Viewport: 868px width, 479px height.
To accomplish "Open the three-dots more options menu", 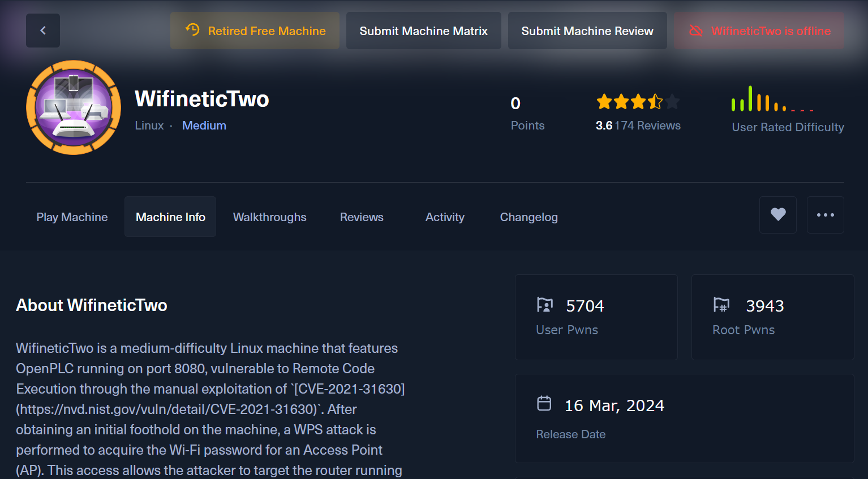I will point(826,215).
